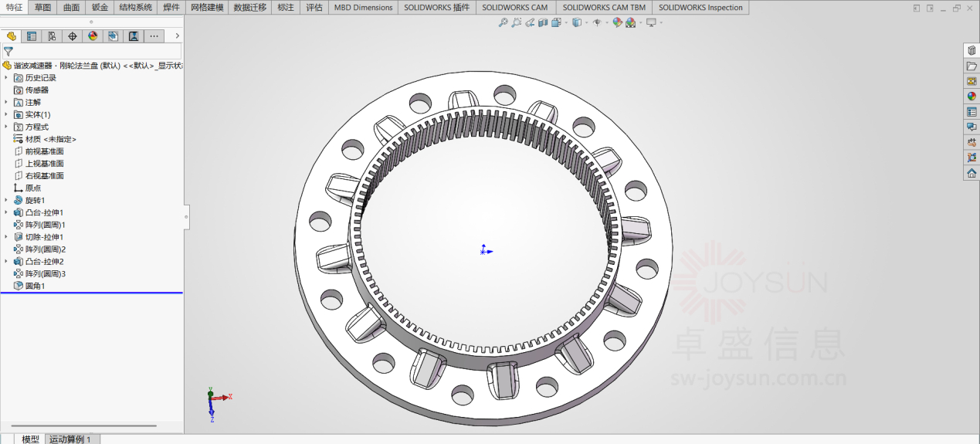Screen dimensions: 980x444
Task: Switch to the 草图 ribbon tab
Action: click(x=42, y=7)
